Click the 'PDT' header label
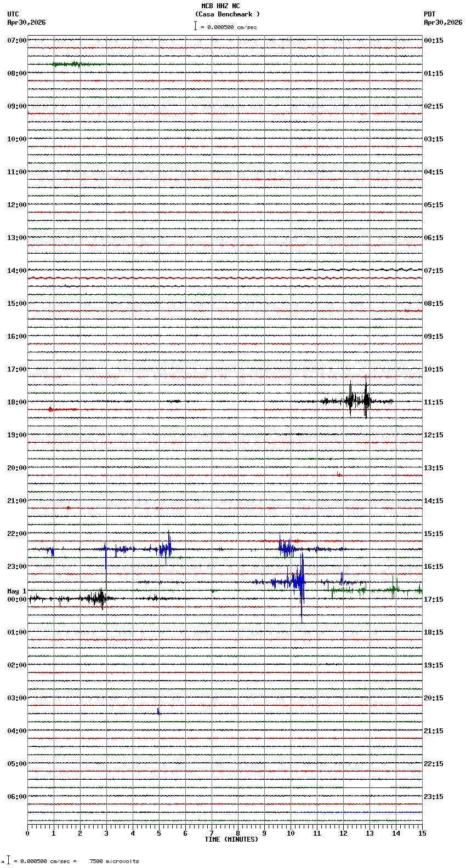 429,14
